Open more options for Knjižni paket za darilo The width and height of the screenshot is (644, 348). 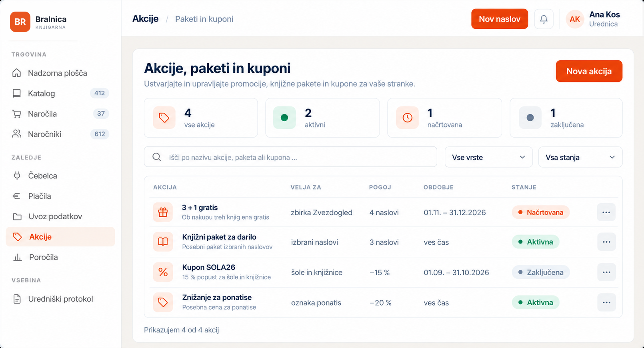[606, 242]
